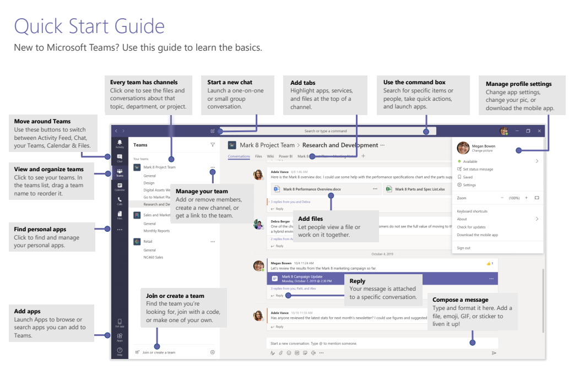Image resolution: width=579 pixels, height=392 pixels.
Task: Open Keyboard shortcuts
Action: (x=472, y=211)
